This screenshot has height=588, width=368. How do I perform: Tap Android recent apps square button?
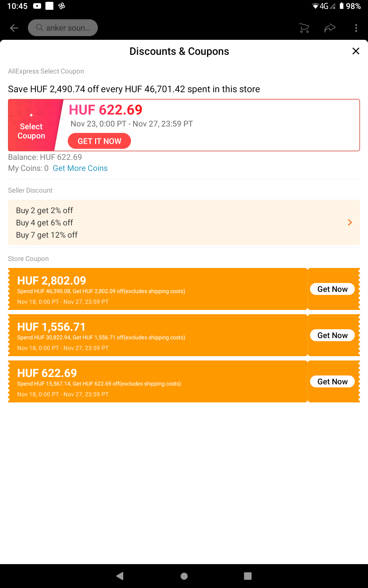tap(248, 576)
